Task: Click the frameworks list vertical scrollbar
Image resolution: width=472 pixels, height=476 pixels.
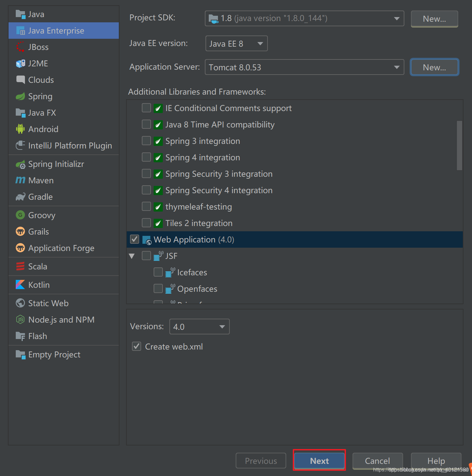Action: tap(460, 146)
